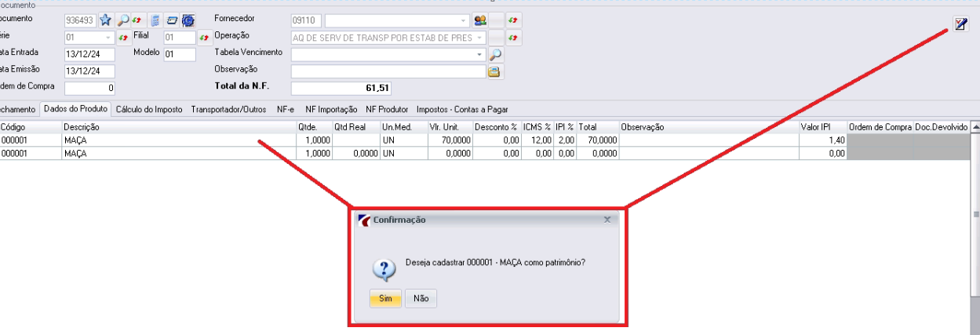This screenshot has width=980, height=335.
Task: Click the Data Entrada date field
Action: (89, 54)
